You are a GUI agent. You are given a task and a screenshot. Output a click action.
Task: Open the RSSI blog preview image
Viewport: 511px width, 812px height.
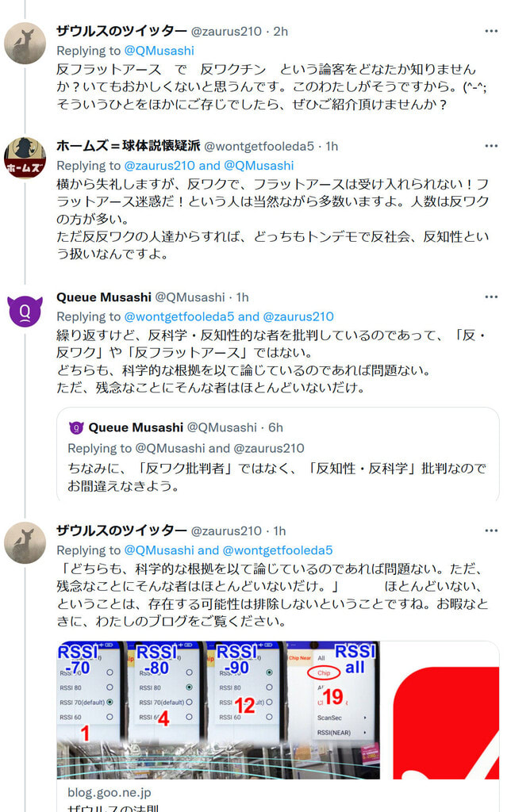pyautogui.click(x=278, y=710)
